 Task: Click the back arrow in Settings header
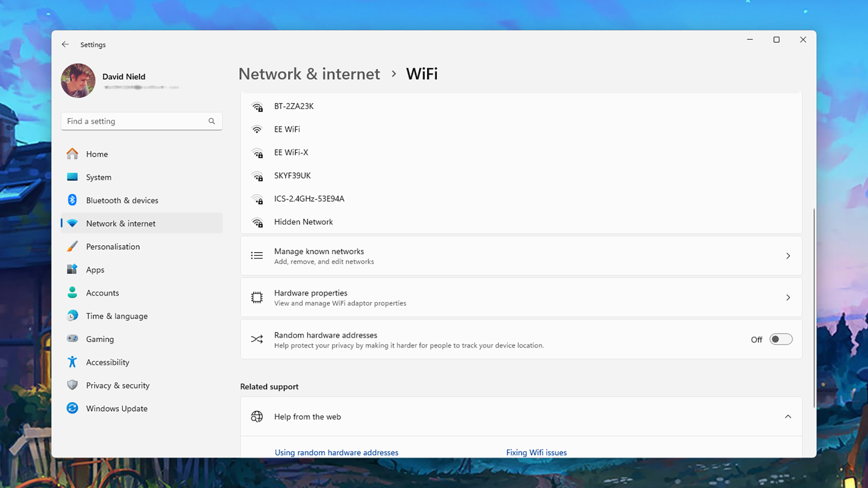coord(65,44)
